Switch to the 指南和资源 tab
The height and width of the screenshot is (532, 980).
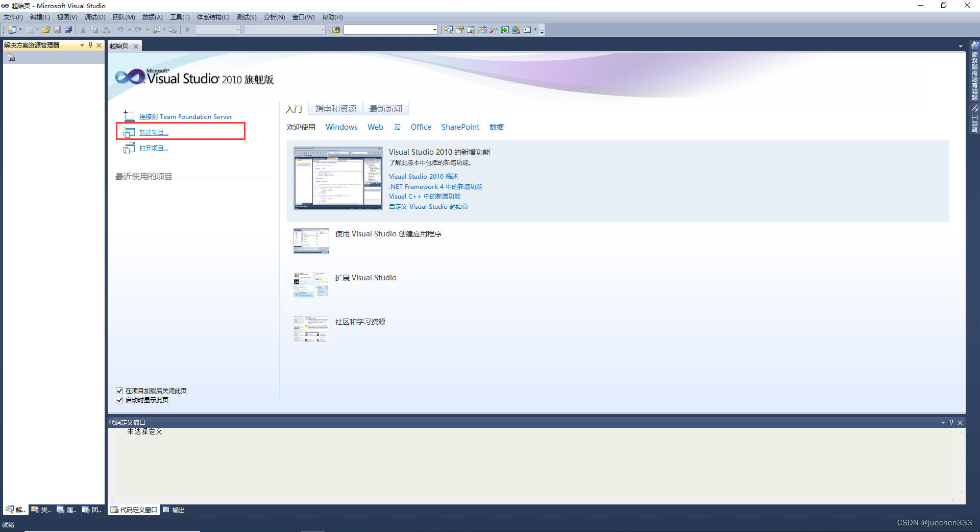336,108
